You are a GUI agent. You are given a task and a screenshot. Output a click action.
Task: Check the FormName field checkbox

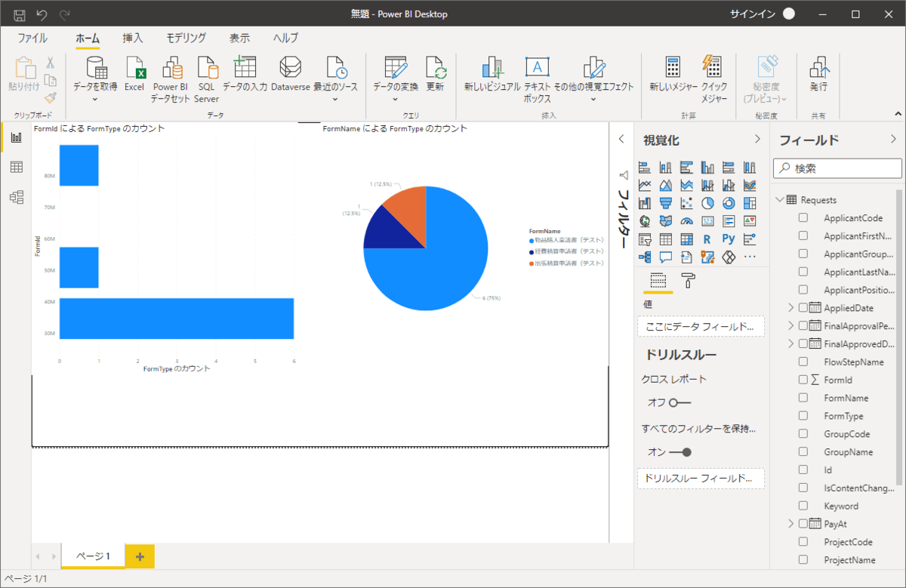coord(803,398)
